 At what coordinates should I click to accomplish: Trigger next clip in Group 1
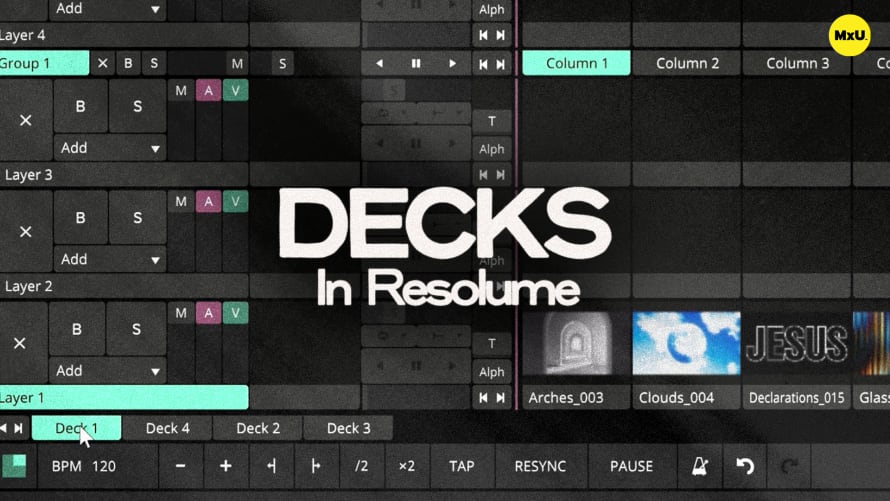point(501,64)
